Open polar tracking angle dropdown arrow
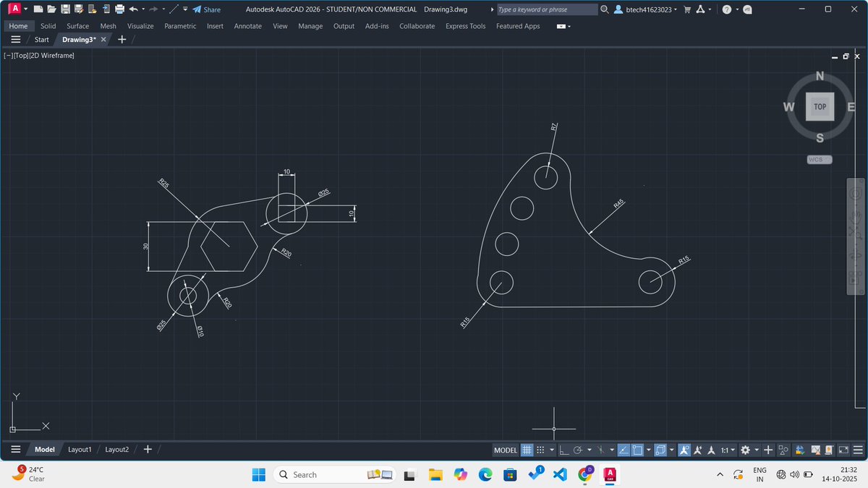This screenshot has width=868, height=488. [590, 450]
